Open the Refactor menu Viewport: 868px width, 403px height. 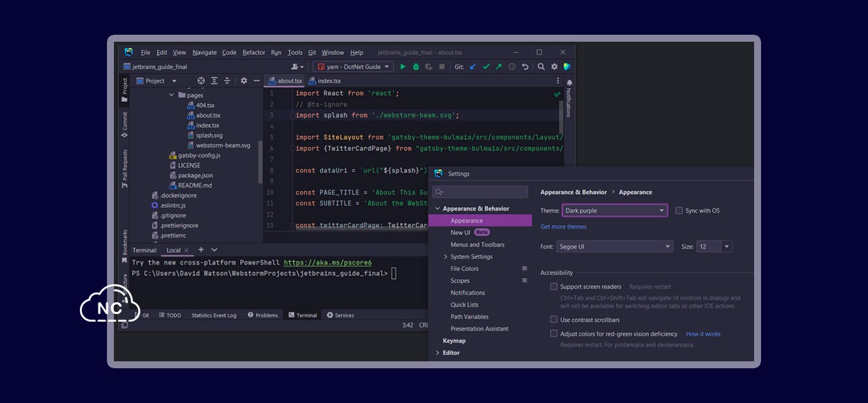coord(254,52)
